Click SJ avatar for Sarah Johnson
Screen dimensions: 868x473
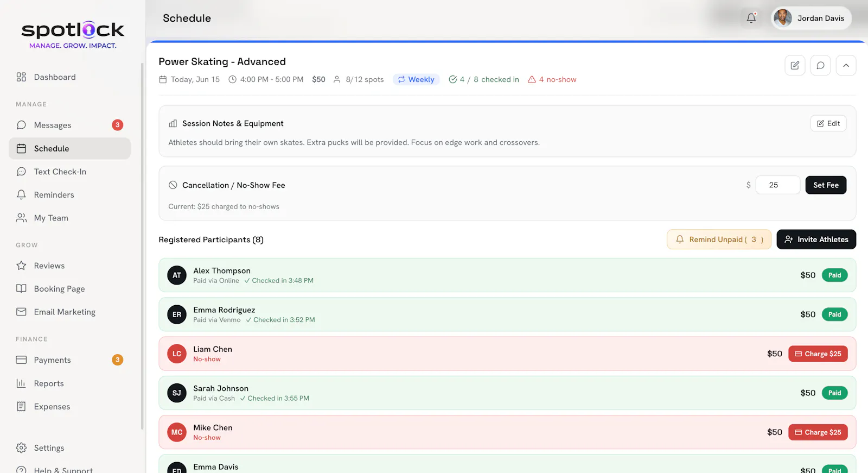[x=177, y=393]
